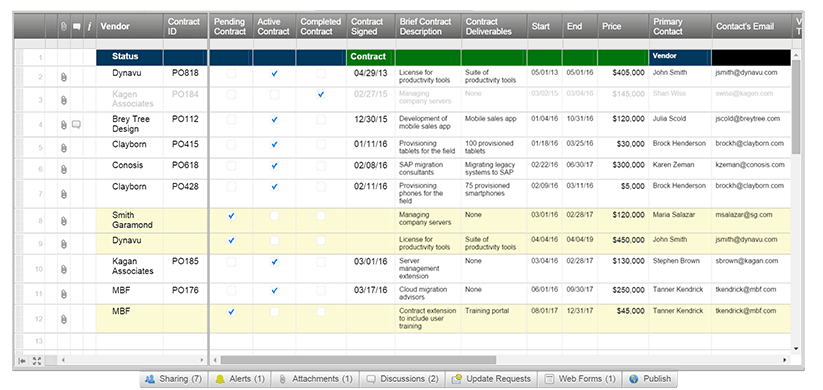Open the Update Requests tab

(491, 379)
